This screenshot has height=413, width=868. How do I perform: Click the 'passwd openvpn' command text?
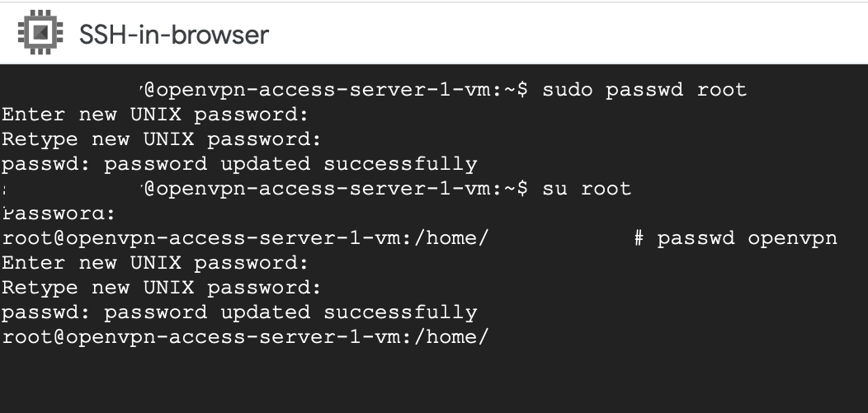(748, 238)
